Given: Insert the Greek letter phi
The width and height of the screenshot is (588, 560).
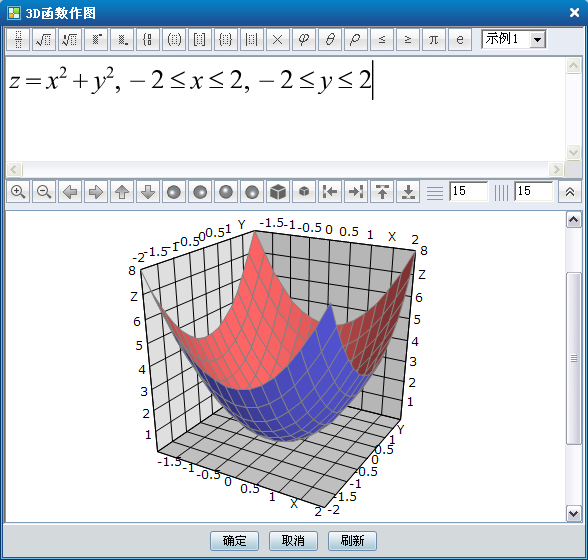Looking at the screenshot, I should point(304,39).
